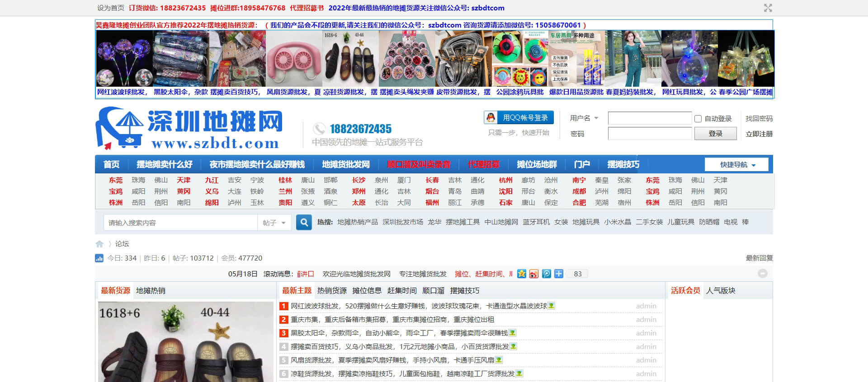This screenshot has height=382, width=868.
Task: Click hot search term 深圳批发市场
Action: pos(403,222)
